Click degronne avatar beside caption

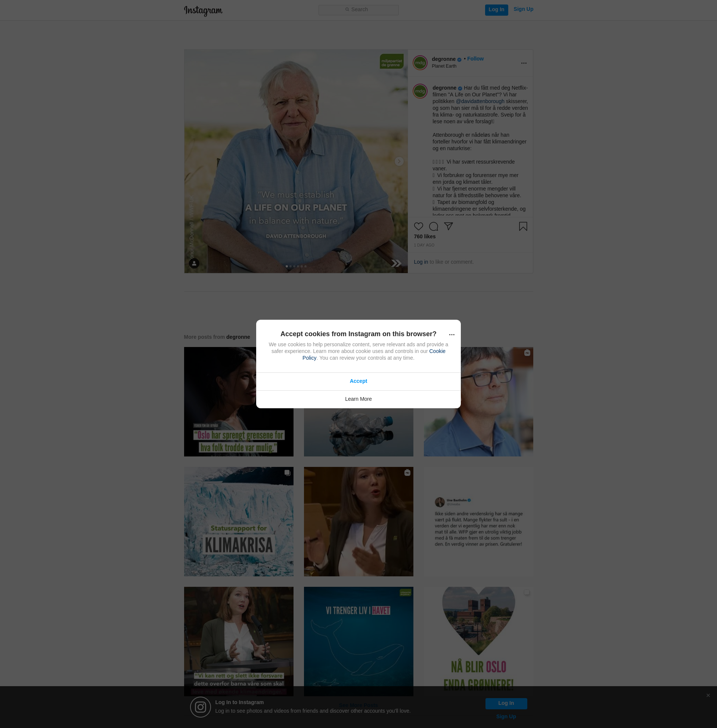pyautogui.click(x=420, y=91)
